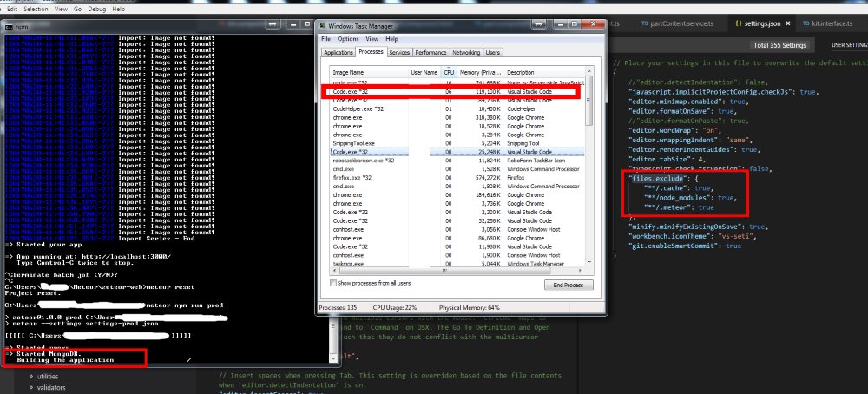Viewport: 868px width, 394px height.
Task: Open the Go menu in VS Code
Action: pos(77,10)
